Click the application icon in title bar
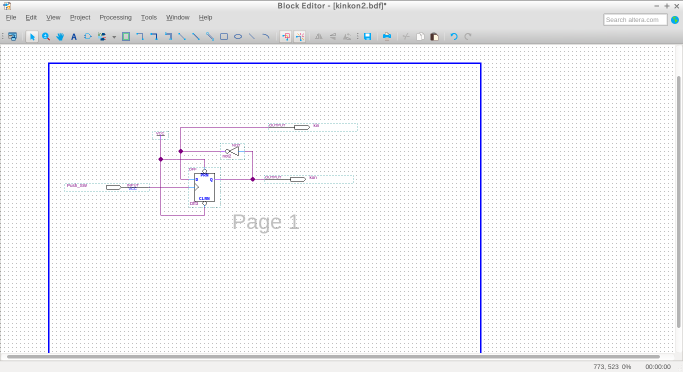683x372 pixels. point(7,6)
